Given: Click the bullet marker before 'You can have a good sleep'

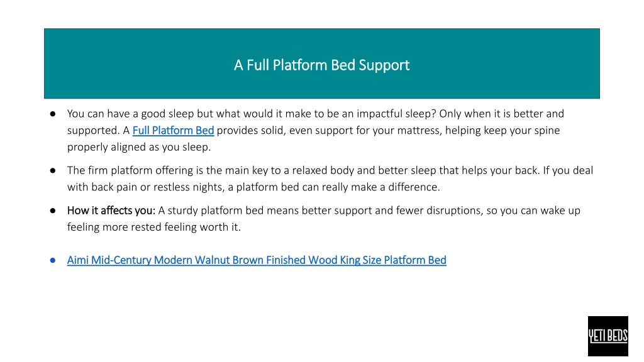Looking at the screenshot, I should 53,114.
